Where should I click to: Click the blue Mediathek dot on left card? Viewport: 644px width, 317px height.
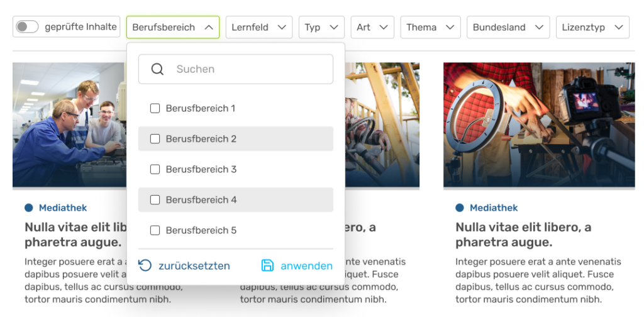click(x=28, y=208)
